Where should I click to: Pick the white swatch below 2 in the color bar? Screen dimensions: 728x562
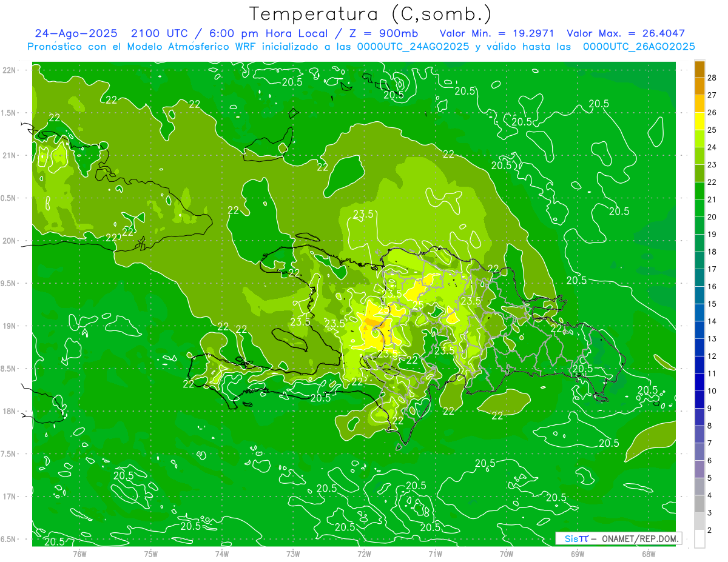pos(699,539)
